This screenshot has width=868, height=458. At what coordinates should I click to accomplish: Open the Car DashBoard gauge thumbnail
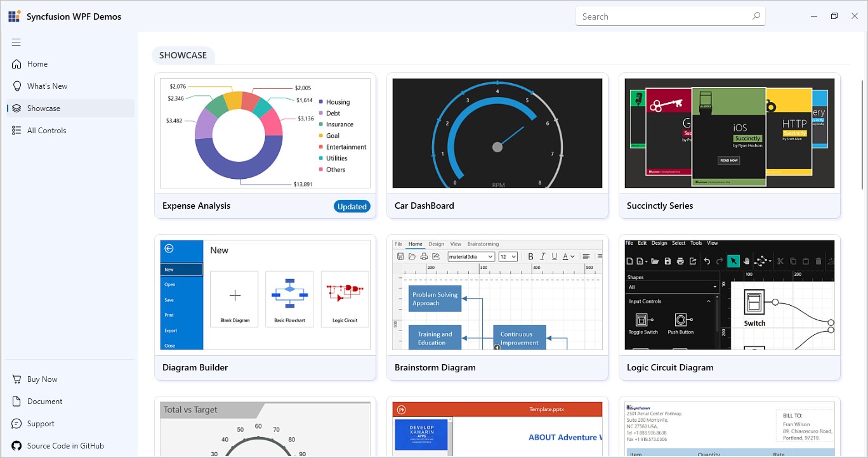(x=497, y=133)
